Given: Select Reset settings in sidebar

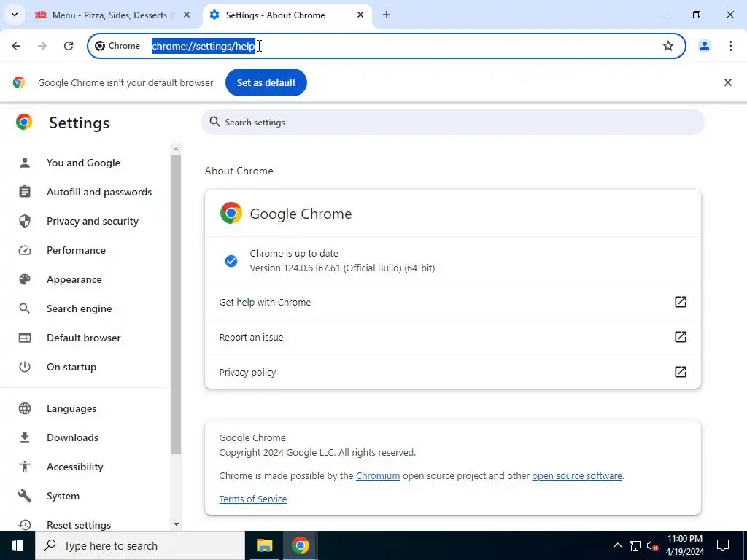Looking at the screenshot, I should pos(79,525).
